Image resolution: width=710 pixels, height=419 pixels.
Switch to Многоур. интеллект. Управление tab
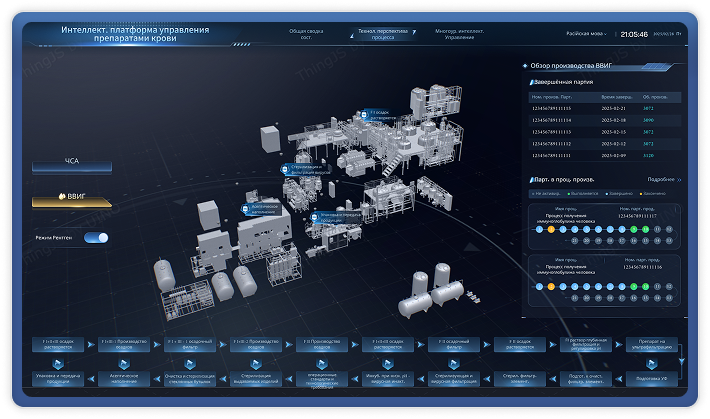459,34
